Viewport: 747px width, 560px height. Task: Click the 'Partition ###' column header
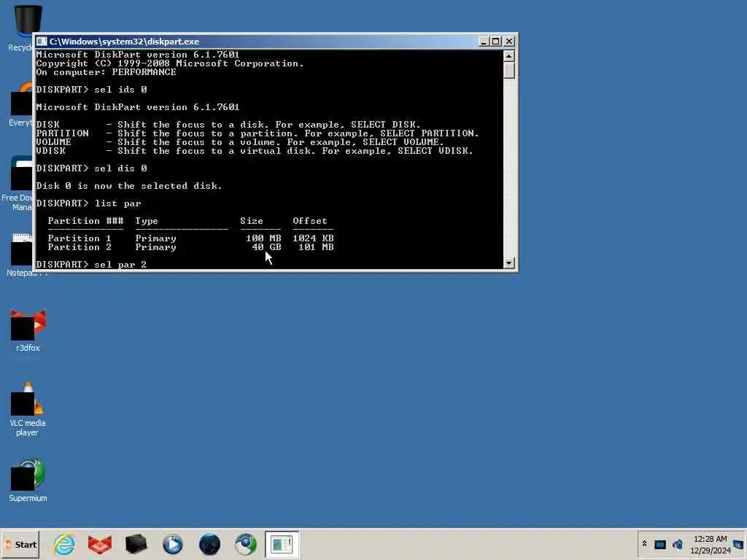point(85,221)
